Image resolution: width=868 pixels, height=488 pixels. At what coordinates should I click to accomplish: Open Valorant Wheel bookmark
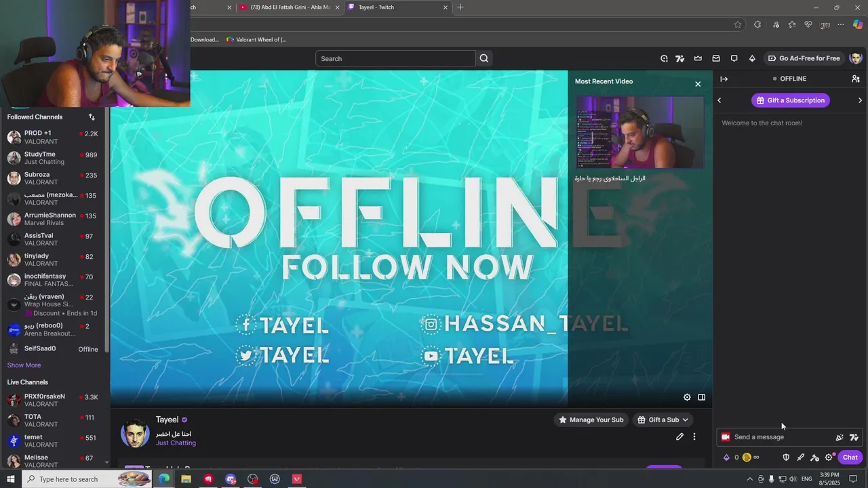(x=256, y=39)
